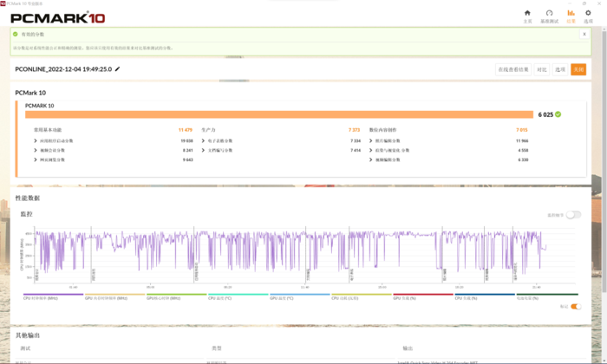Click the 类型 column header

[x=217, y=348]
